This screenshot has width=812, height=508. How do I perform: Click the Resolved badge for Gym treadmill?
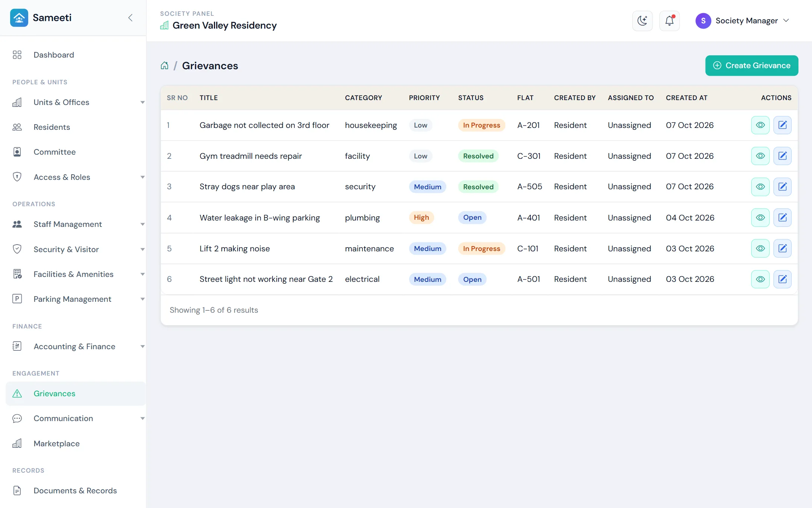478,156
